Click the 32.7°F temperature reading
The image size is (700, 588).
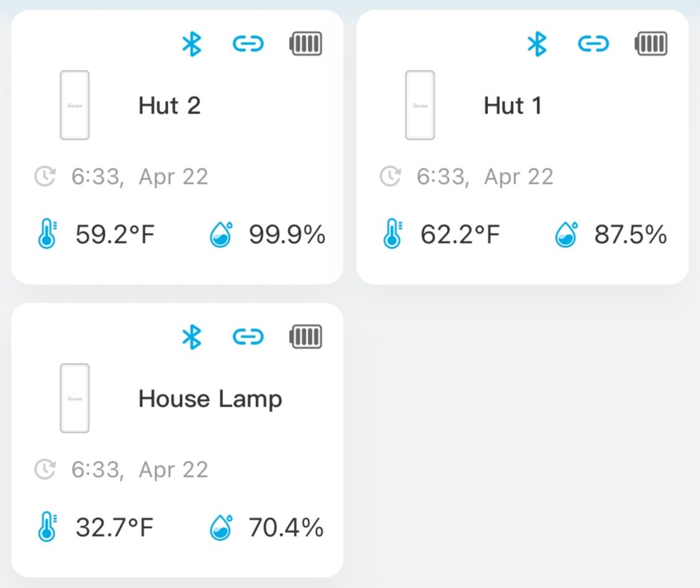pos(115,528)
